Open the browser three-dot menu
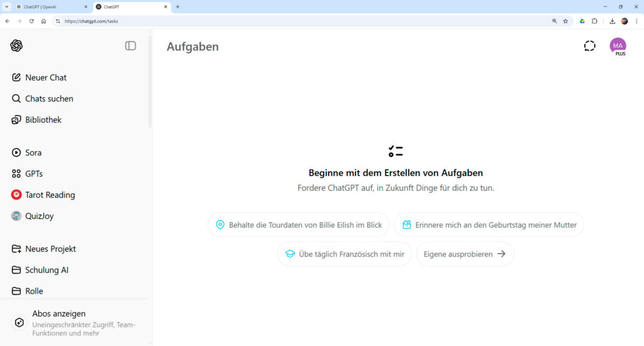This screenshot has width=644, height=346. [636, 21]
